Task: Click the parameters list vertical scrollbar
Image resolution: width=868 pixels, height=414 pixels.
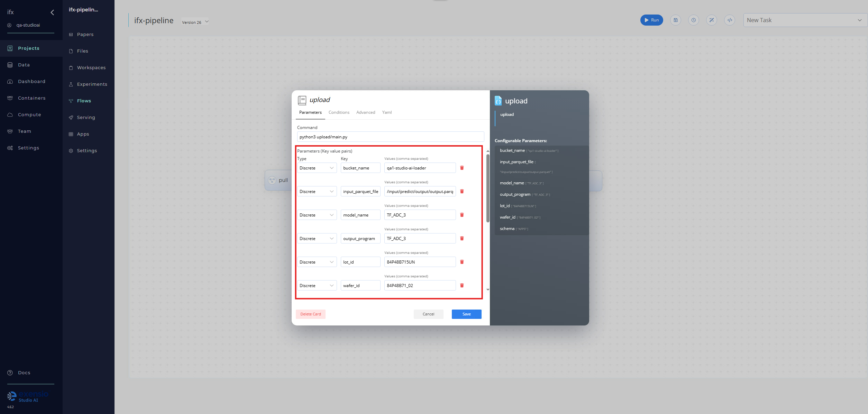Action: point(488,188)
